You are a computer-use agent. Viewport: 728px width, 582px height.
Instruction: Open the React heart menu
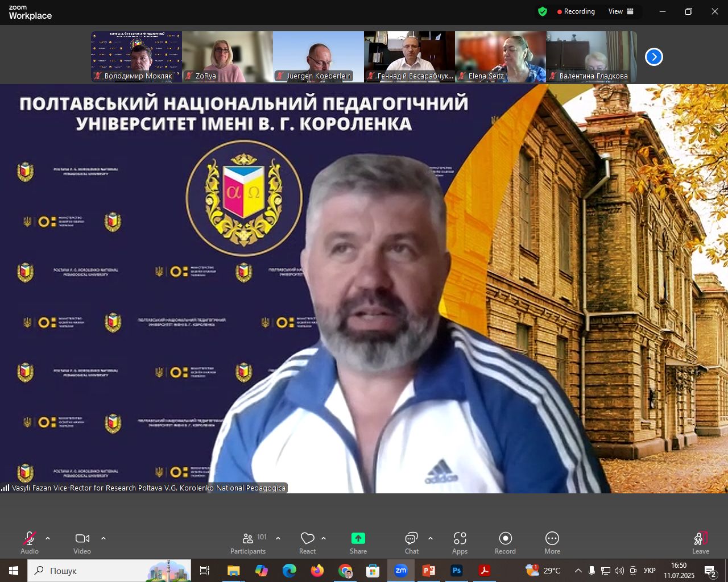(308, 543)
